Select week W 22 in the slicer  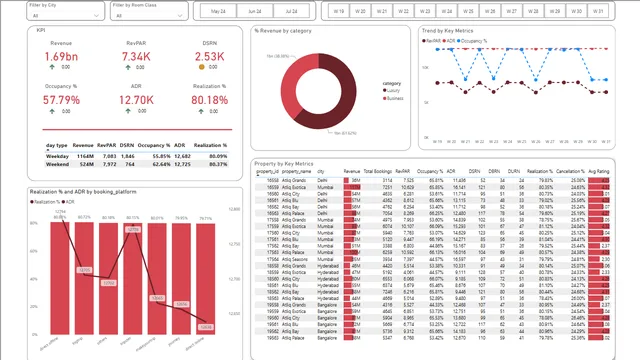404,11
